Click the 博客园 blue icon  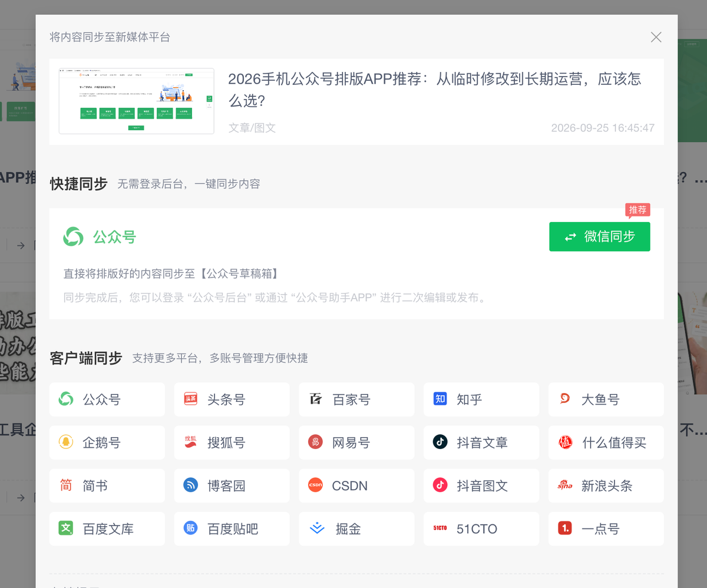[190, 485]
